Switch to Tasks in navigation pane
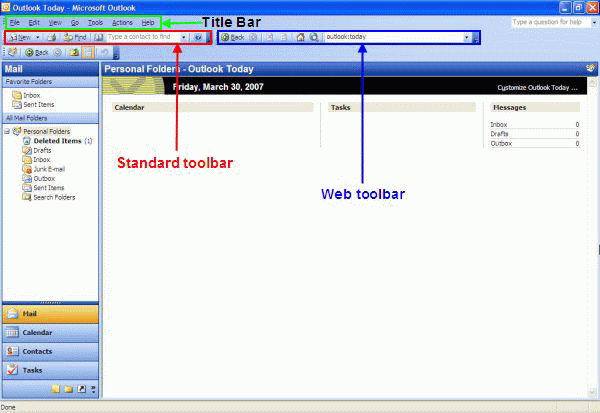The image size is (600, 413). (50, 370)
